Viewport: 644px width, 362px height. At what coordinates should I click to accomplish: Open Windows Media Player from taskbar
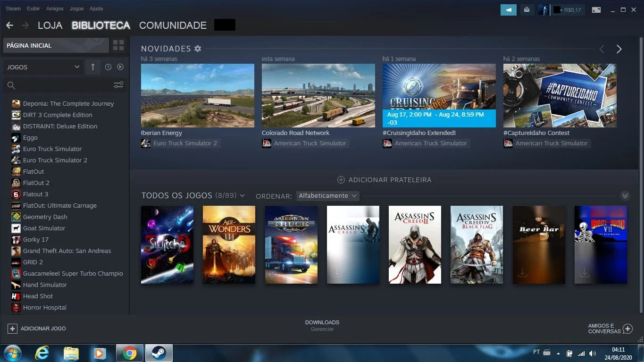tap(100, 353)
